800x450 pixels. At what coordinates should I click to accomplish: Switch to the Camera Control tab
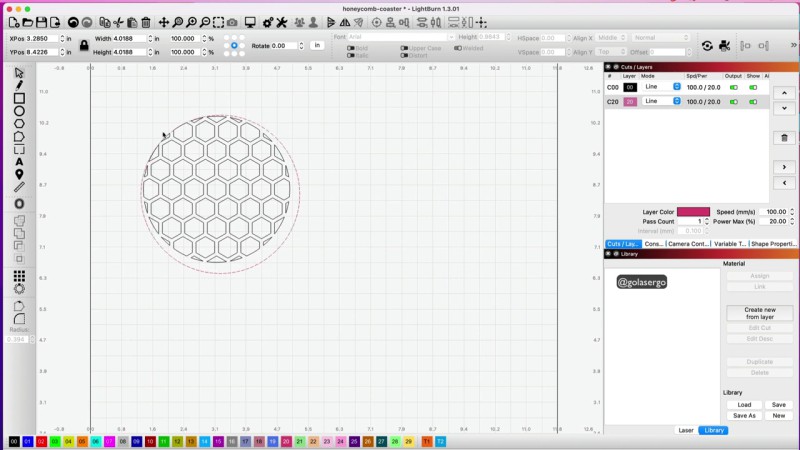[688, 244]
